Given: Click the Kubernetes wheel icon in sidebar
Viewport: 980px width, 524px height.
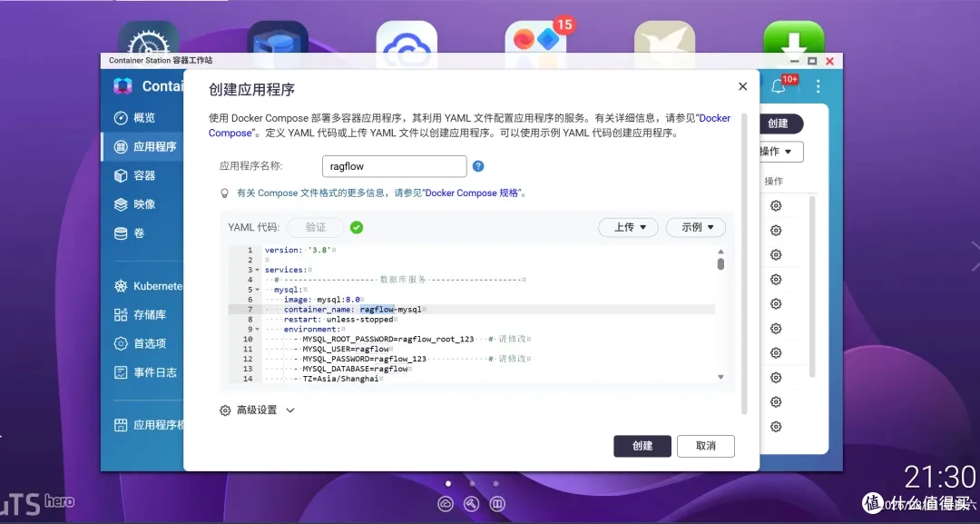Looking at the screenshot, I should pyautogui.click(x=121, y=286).
